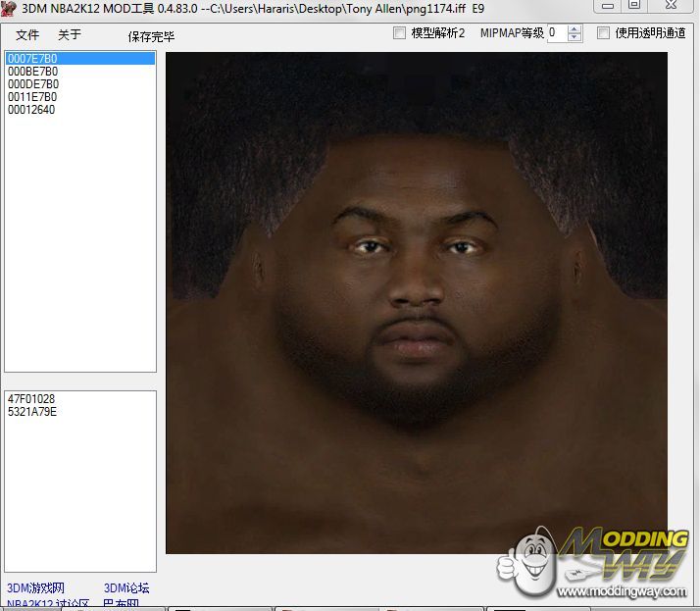The image size is (700, 611).
Task: Open the 文件 (File) menu
Action: [26, 35]
